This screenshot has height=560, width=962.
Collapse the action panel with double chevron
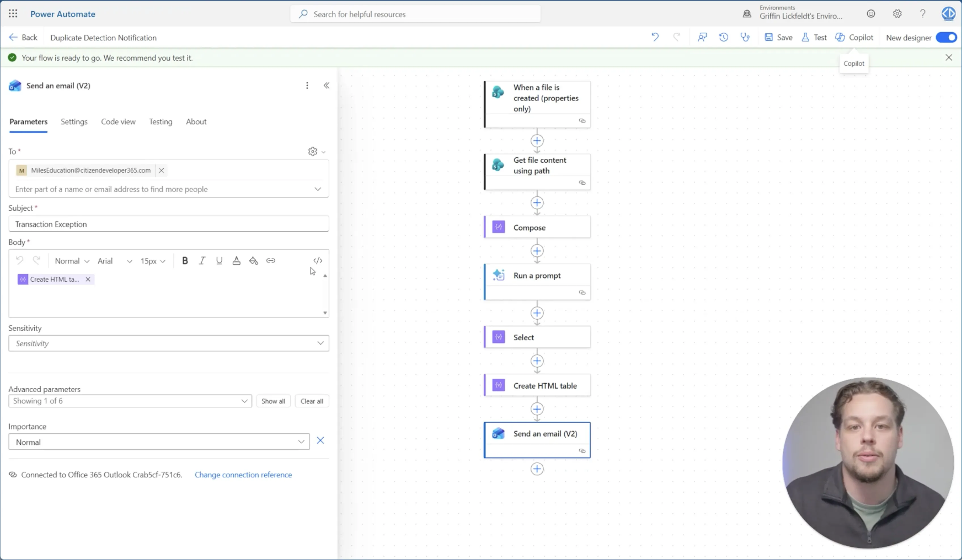coord(326,86)
